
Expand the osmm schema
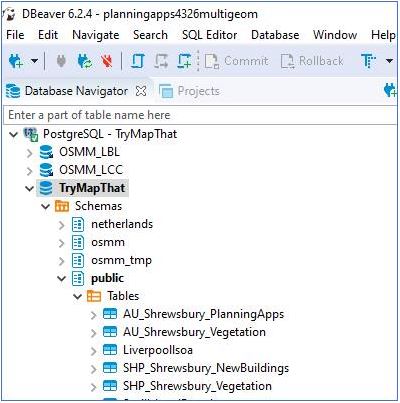pyautogui.click(x=61, y=243)
